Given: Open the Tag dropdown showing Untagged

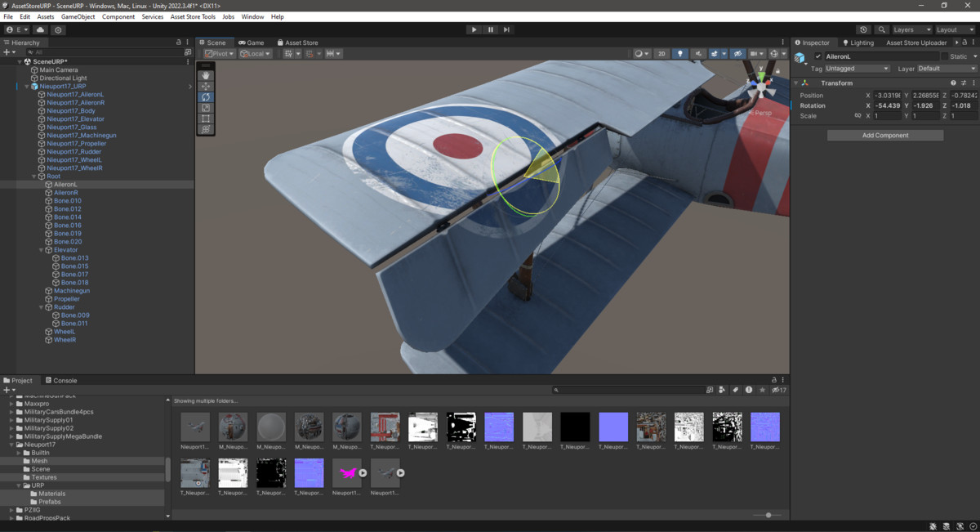Looking at the screenshot, I should 856,69.
